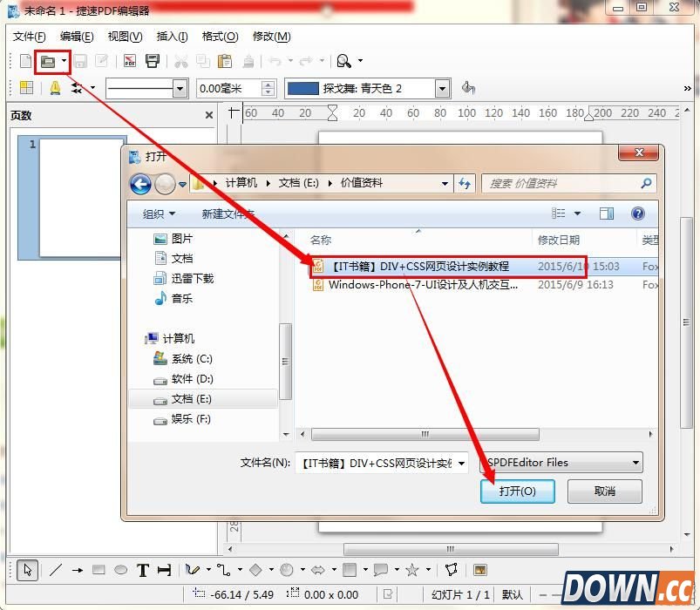The height and width of the screenshot is (610, 700).
Task: Open the fill color name dropdown
Action: tap(442, 88)
